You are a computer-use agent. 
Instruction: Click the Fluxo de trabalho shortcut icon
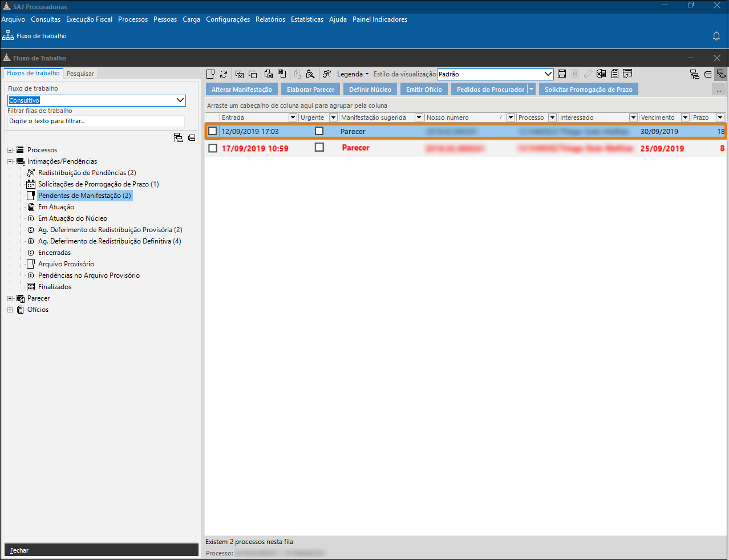point(8,36)
